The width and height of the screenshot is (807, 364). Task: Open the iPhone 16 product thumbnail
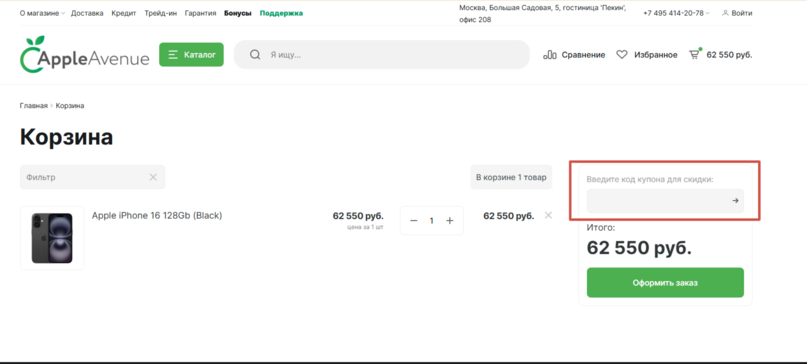coord(52,238)
